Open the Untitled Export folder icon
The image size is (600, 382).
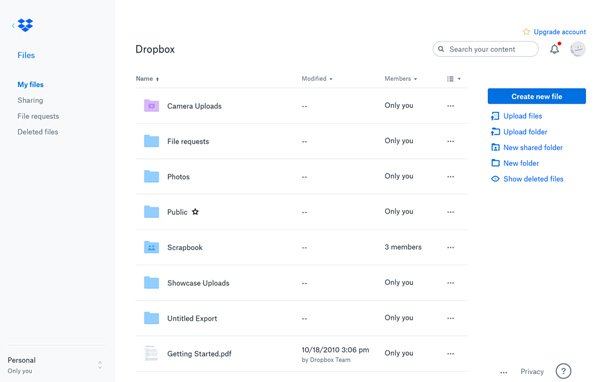(x=152, y=318)
